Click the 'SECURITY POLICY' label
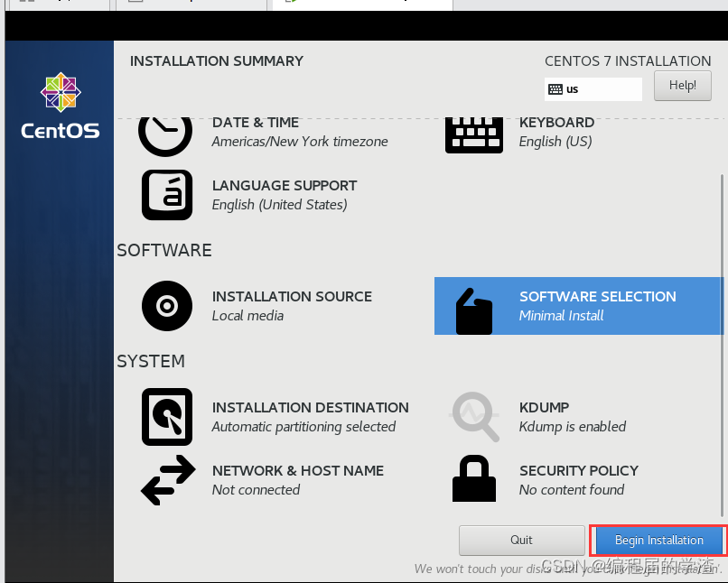 (x=578, y=471)
